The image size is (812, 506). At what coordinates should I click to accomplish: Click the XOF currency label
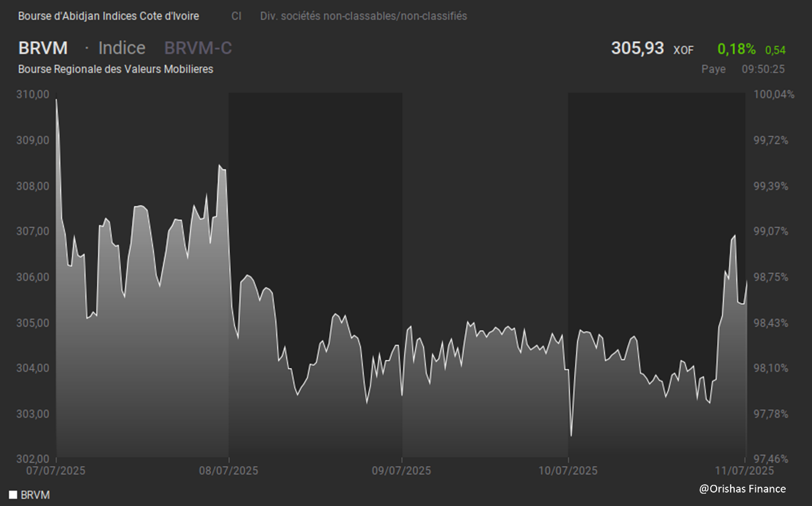[x=683, y=50]
